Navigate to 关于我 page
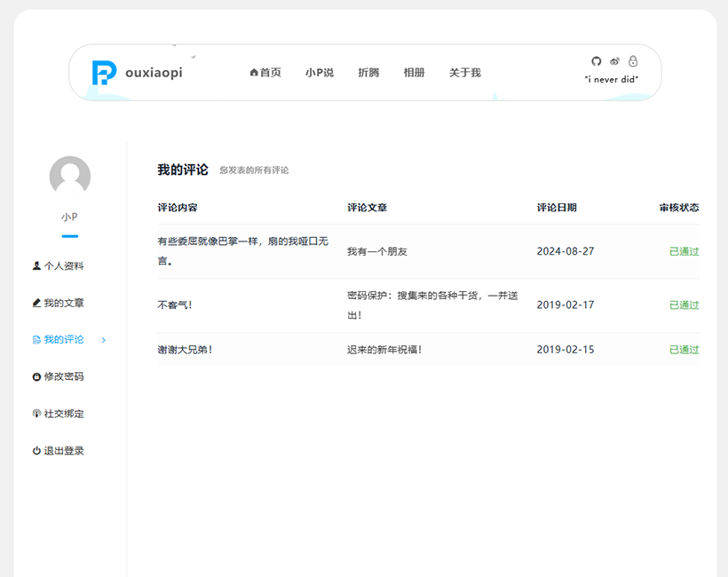Viewport: 728px width, 577px height. click(464, 73)
